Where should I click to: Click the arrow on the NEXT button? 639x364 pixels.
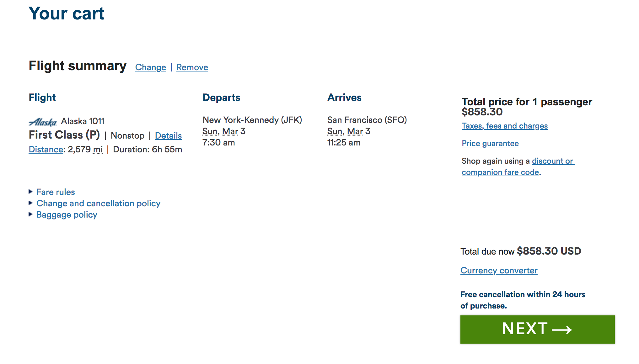pyautogui.click(x=562, y=330)
